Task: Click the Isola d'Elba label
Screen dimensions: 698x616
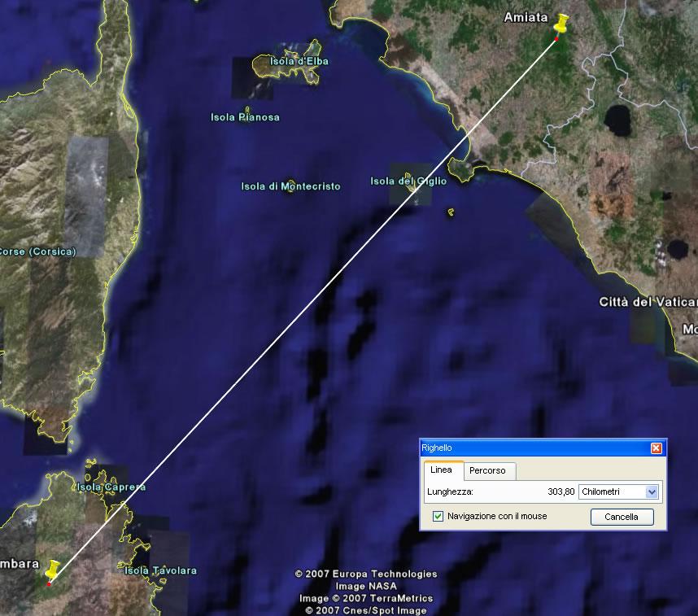Action: (299, 61)
